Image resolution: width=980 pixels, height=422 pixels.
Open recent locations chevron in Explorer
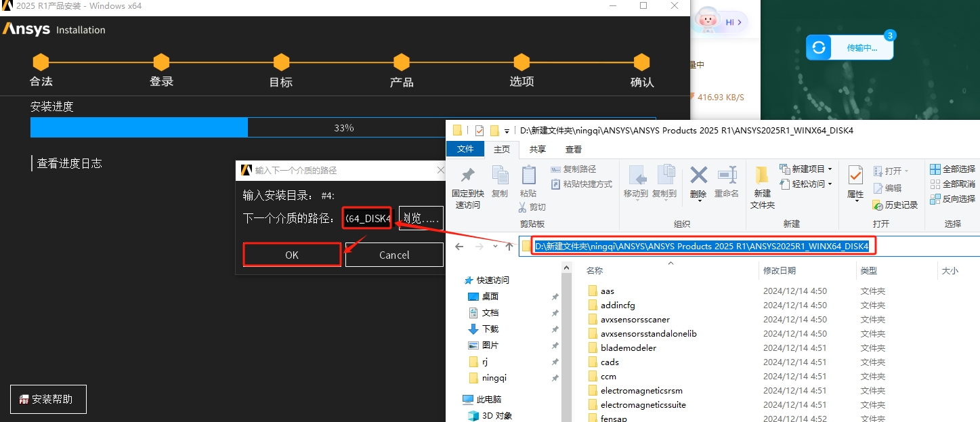[x=495, y=247]
